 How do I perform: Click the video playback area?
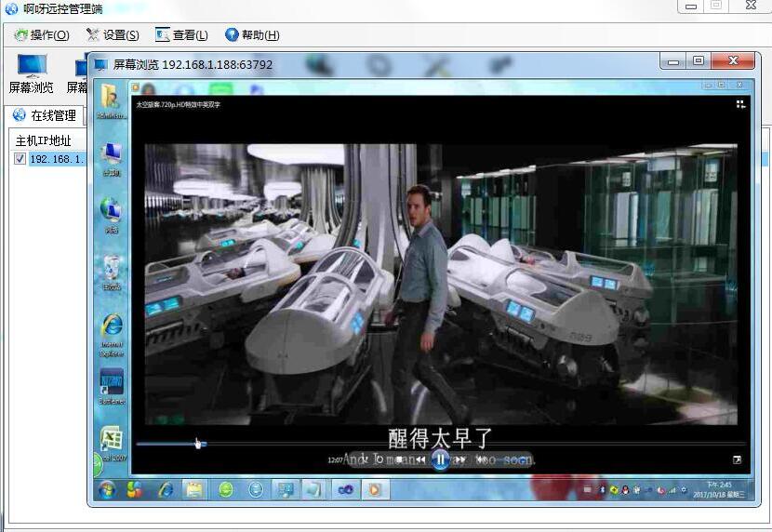click(441, 284)
